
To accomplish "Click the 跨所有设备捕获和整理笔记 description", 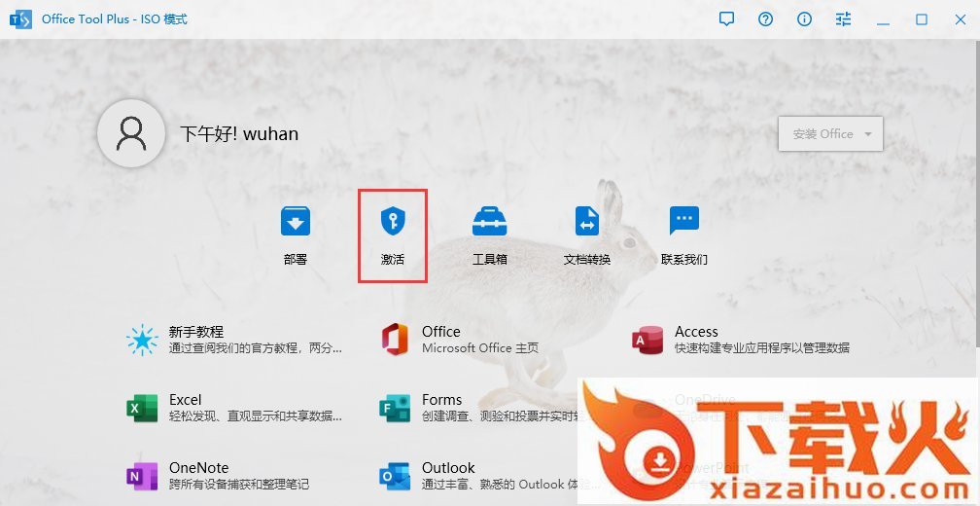I will pyautogui.click(x=239, y=485).
